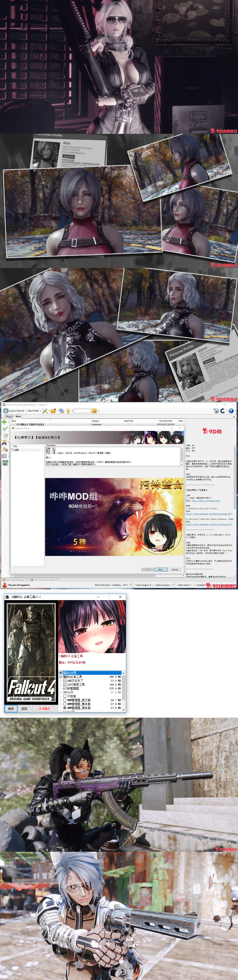The image size is (238, 980).
Task: Toggle the 辐射4必备工具 checkbox
Action: 61,677
